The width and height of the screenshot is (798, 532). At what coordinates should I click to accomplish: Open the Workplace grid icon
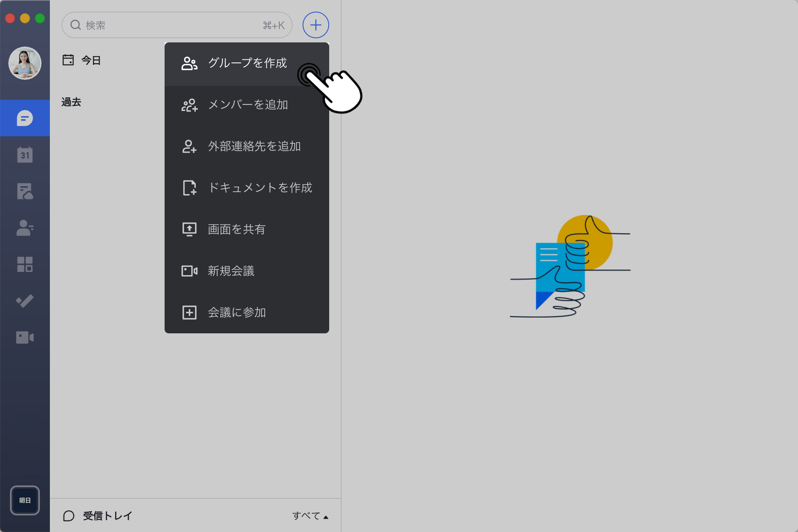tap(25, 264)
